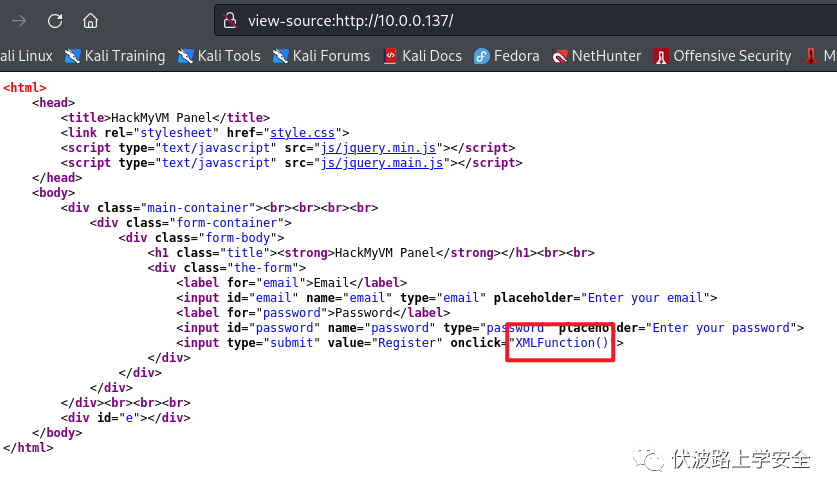Follow the js/jquery.min.js source link
The height and width of the screenshot is (495, 837).
(378, 147)
